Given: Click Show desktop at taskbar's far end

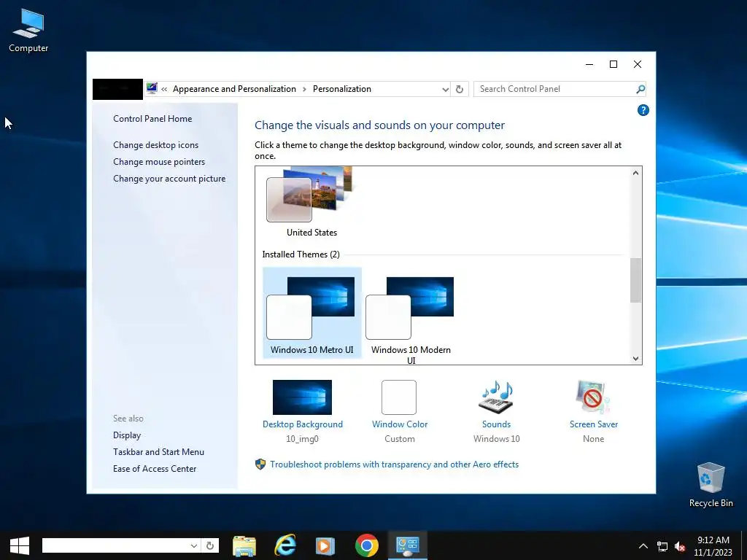Looking at the screenshot, I should pyautogui.click(x=744, y=545).
